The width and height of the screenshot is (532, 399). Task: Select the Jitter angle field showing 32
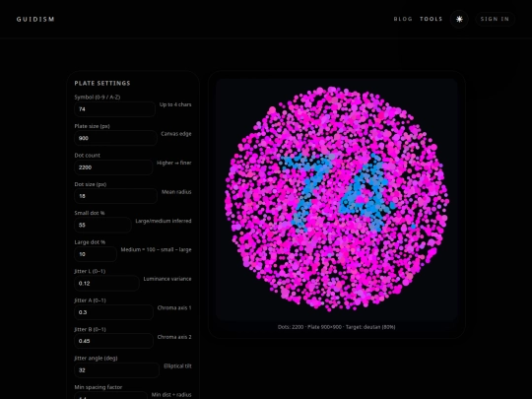pos(116,370)
